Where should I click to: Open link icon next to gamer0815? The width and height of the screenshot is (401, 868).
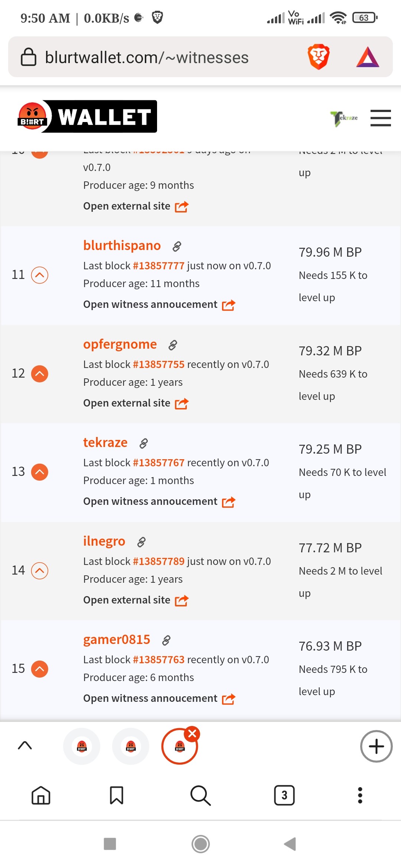click(x=166, y=640)
